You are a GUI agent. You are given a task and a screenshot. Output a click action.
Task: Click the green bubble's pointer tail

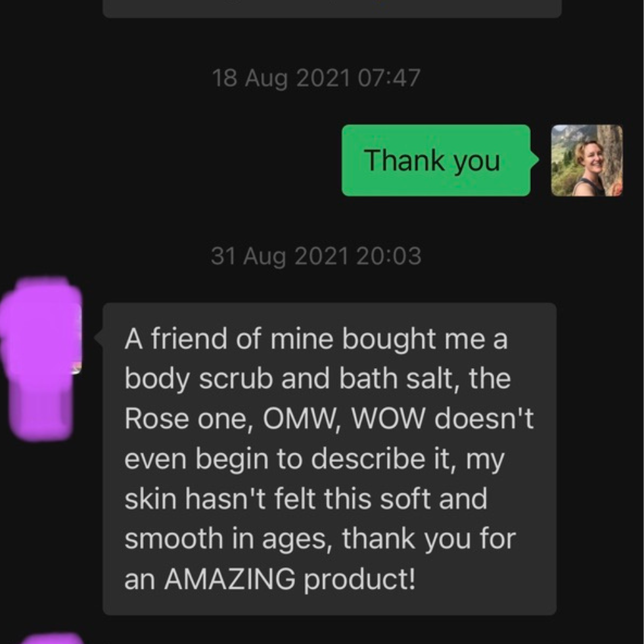(535, 160)
